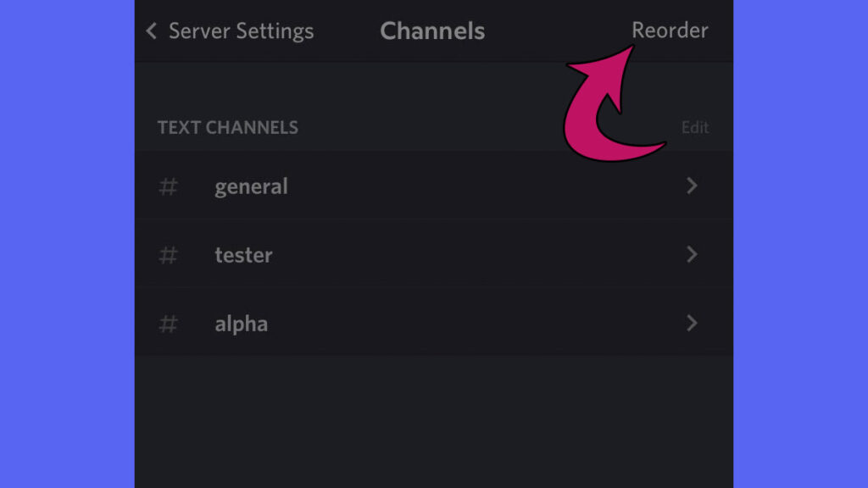Open the Reorder option
Image resolution: width=868 pixels, height=488 pixels.
670,30
